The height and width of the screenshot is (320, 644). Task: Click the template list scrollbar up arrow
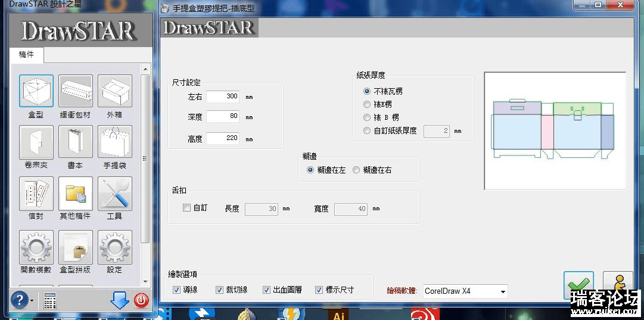click(x=145, y=69)
